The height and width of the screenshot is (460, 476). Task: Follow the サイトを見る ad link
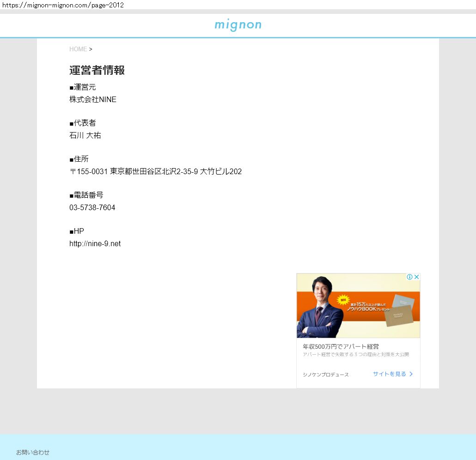pos(390,374)
